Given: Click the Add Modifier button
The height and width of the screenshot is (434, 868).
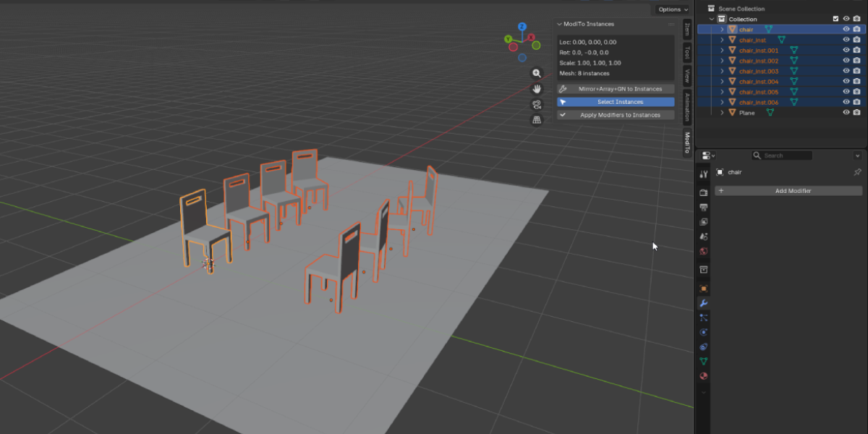Looking at the screenshot, I should tap(788, 191).
